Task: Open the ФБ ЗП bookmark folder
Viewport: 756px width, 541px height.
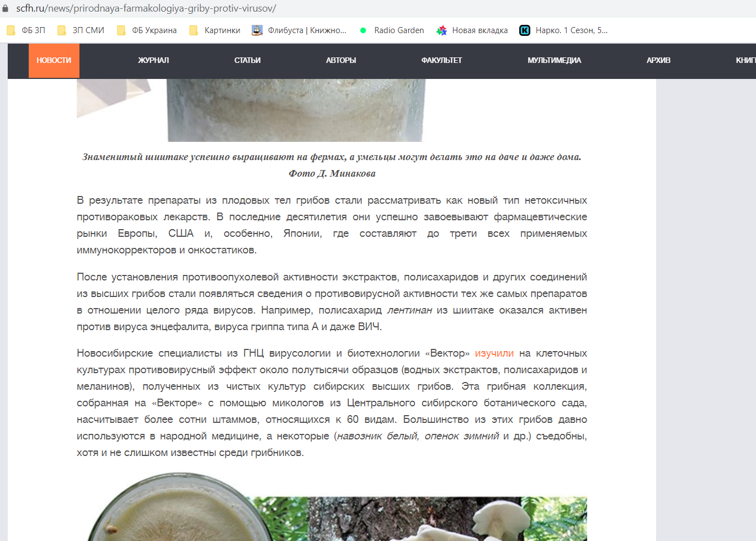Action: tap(26, 30)
